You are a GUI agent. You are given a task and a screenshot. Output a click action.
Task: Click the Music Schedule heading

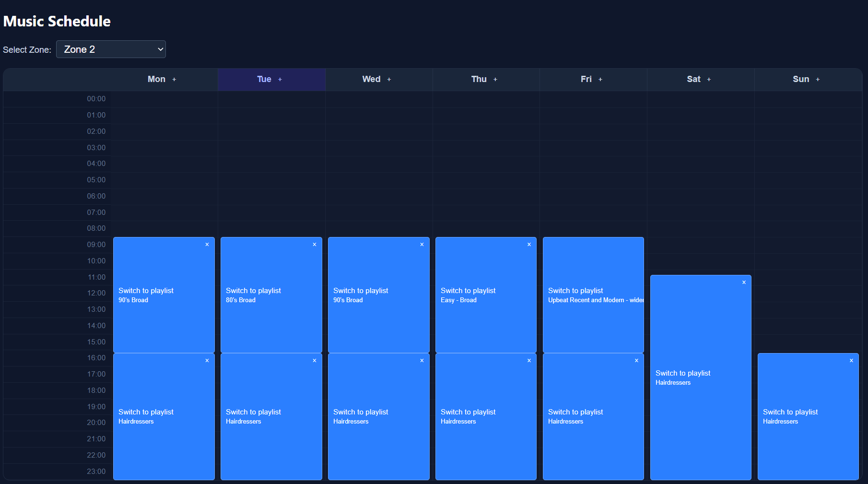point(57,21)
